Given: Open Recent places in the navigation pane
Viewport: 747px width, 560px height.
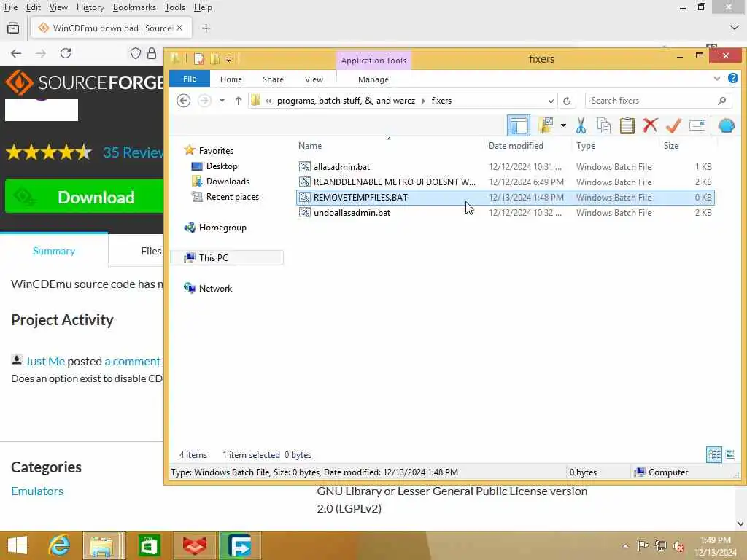Looking at the screenshot, I should [x=233, y=197].
